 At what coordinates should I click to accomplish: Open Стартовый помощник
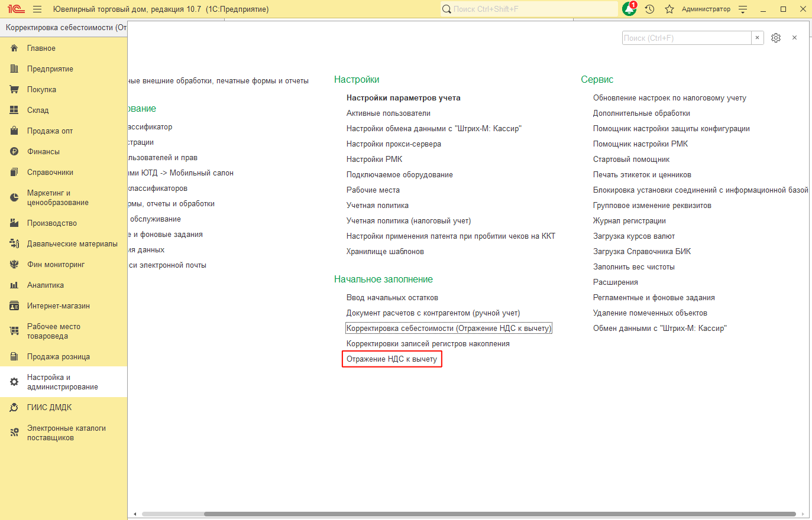[632, 160]
